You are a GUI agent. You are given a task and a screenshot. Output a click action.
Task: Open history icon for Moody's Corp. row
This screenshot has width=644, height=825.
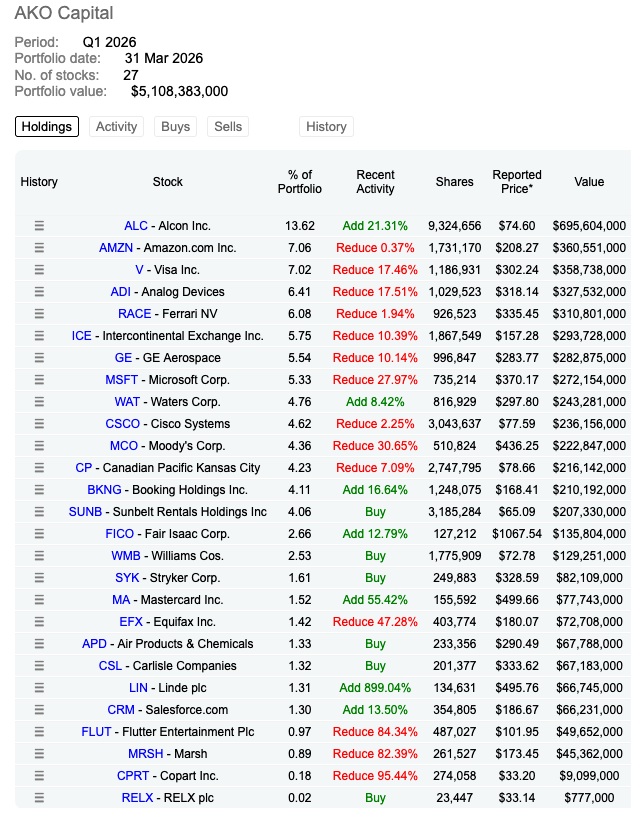[39, 446]
